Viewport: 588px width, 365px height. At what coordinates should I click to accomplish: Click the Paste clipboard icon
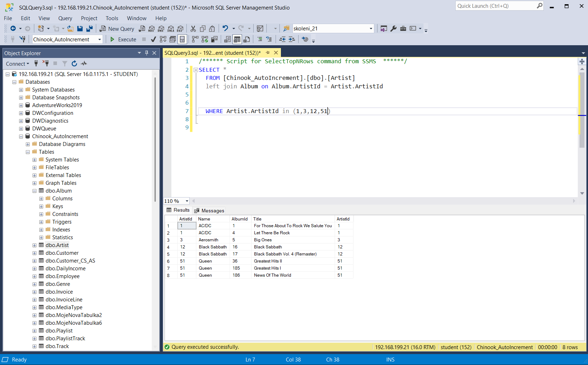point(212,29)
